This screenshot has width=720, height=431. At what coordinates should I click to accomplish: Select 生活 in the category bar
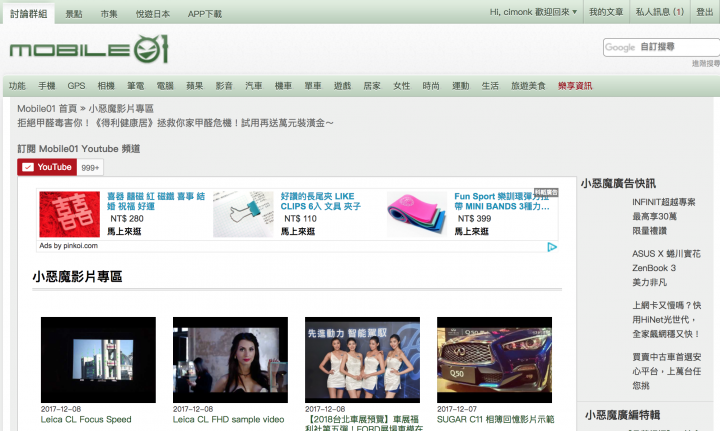click(x=490, y=86)
